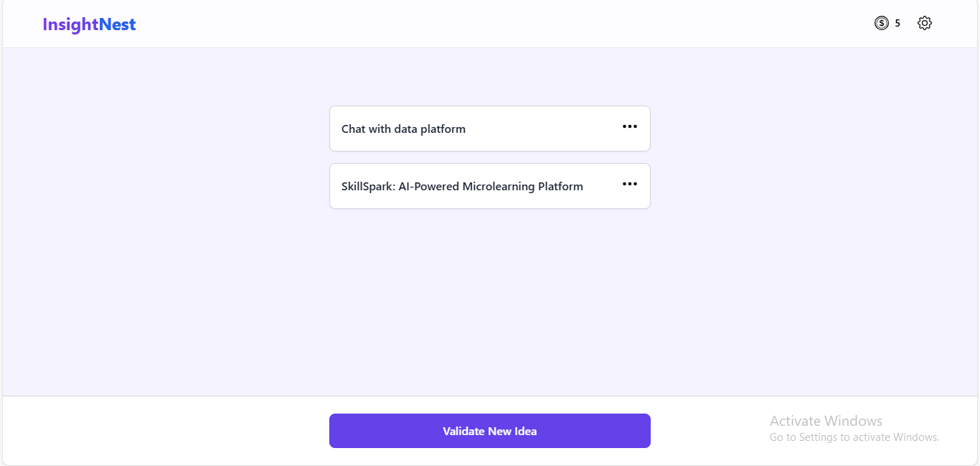Image resolution: width=980 pixels, height=466 pixels.
Task: Click the 'Nest' part of the brand name
Action: [x=118, y=24]
